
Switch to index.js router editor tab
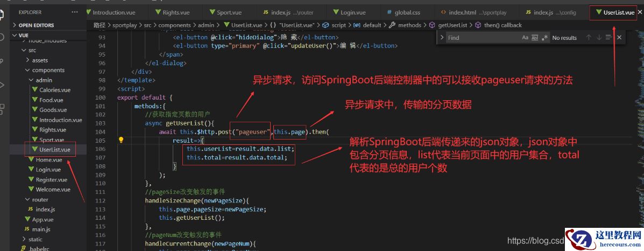(291, 13)
